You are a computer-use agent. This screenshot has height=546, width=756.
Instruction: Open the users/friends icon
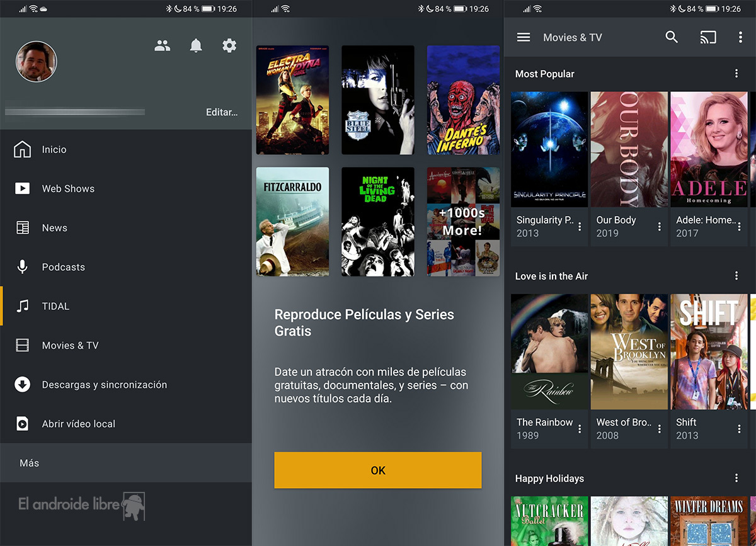[x=163, y=45]
